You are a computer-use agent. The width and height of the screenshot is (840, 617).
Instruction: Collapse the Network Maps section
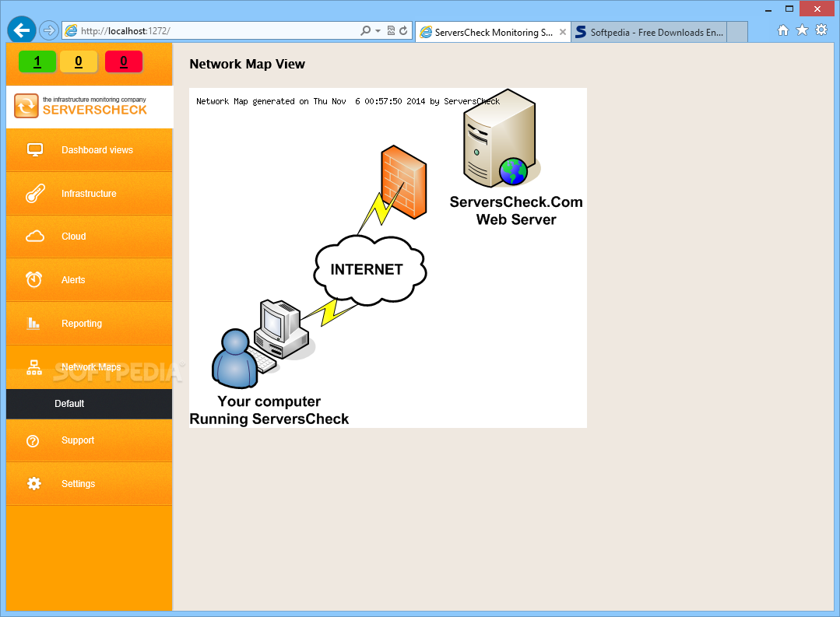pos(90,367)
